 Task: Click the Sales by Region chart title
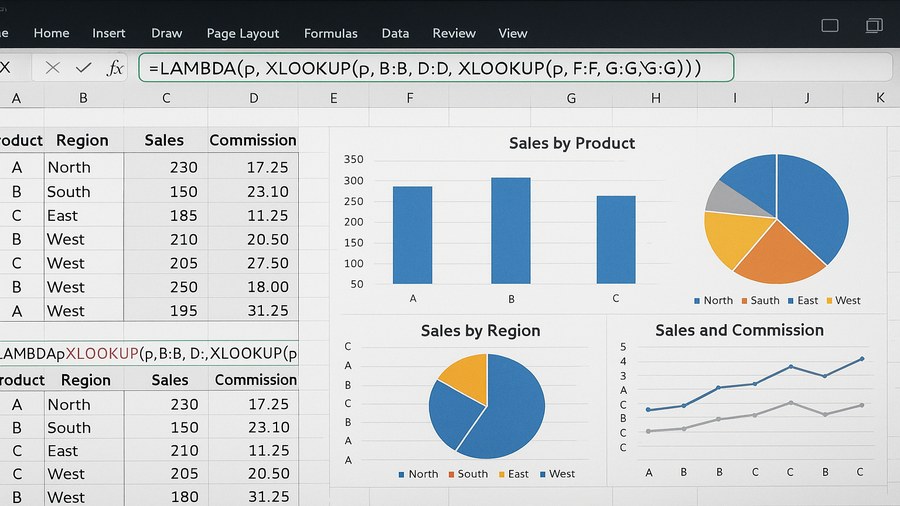coord(480,330)
